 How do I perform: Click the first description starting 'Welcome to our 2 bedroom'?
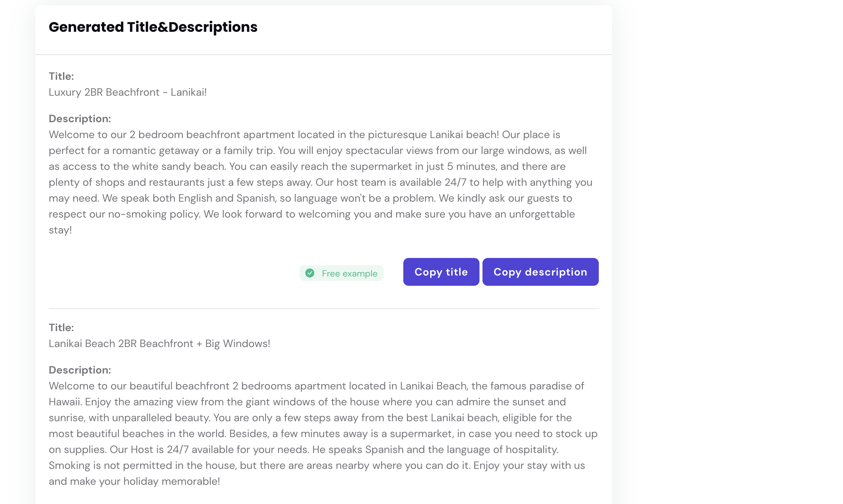[320, 182]
